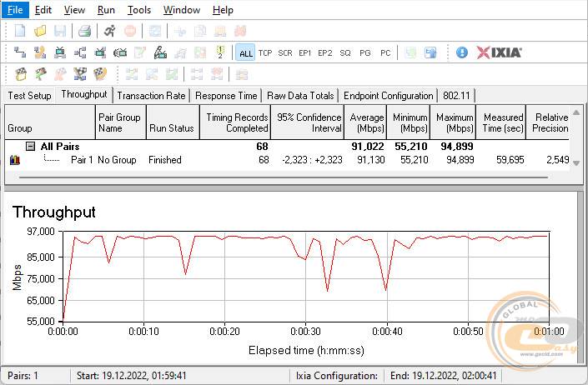Click the TV with grey boxes multicast icon

pyautogui.click(x=100, y=52)
